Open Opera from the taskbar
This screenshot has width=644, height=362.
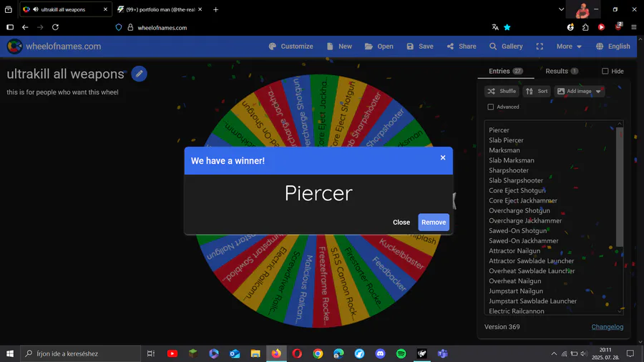tap(297, 353)
